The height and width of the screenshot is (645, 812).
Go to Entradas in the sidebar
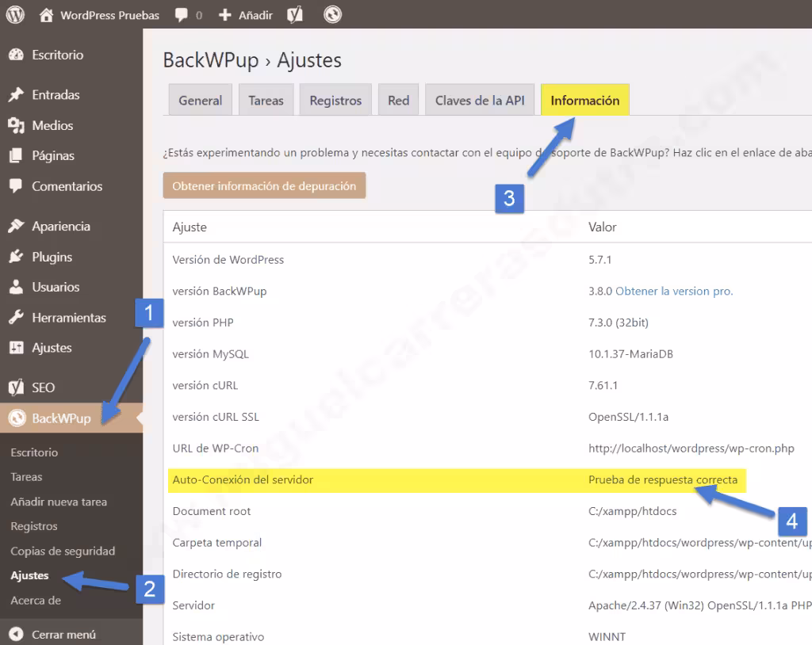[x=56, y=95]
